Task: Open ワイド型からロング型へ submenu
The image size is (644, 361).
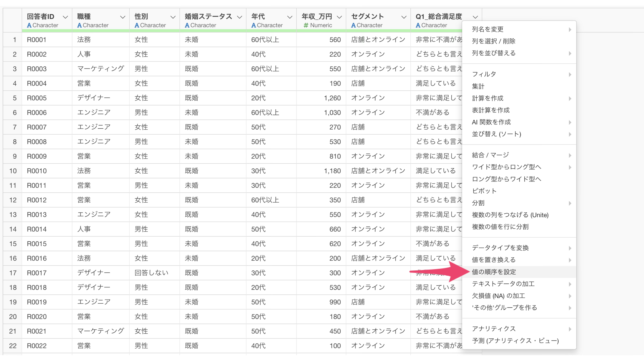Action: (519, 167)
